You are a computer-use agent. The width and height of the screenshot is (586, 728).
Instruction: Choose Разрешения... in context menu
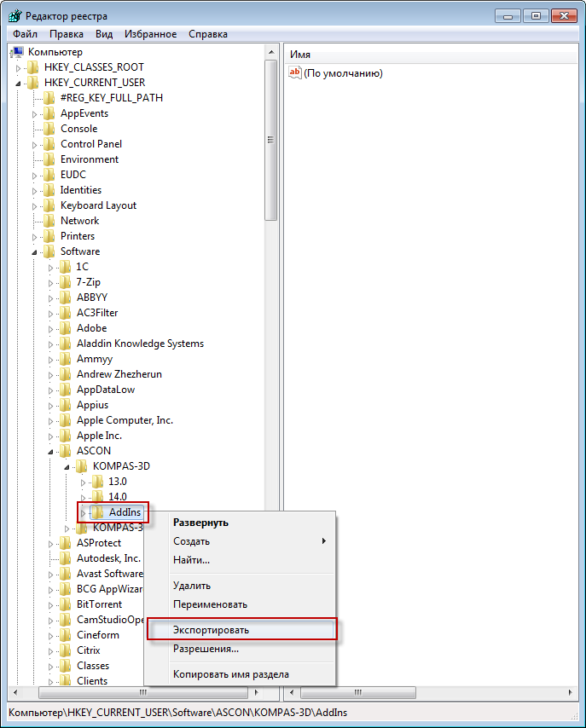[240, 649]
